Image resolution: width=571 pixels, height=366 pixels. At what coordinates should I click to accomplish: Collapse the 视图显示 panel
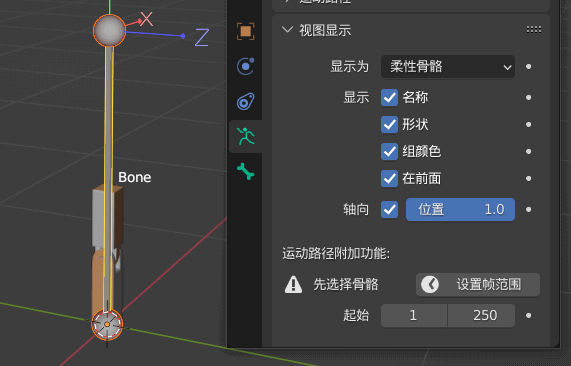tap(288, 30)
